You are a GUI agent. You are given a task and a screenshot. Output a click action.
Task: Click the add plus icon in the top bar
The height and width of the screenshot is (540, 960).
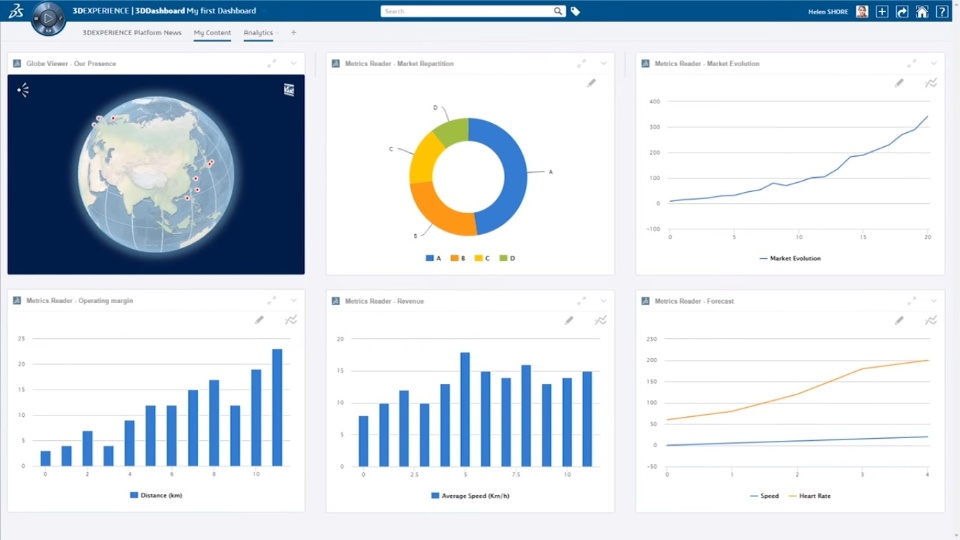tap(882, 11)
